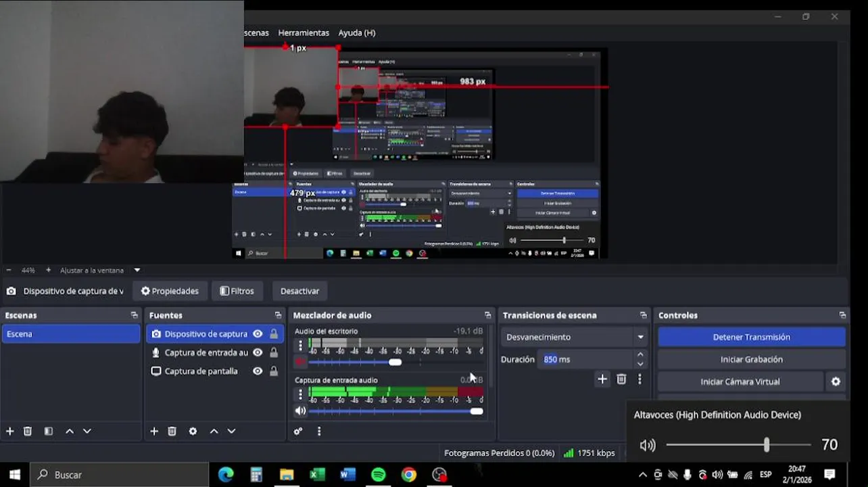Viewport: 868px width, 487px height.
Task: Open advanced audio properties gears icon
Action: click(298, 432)
